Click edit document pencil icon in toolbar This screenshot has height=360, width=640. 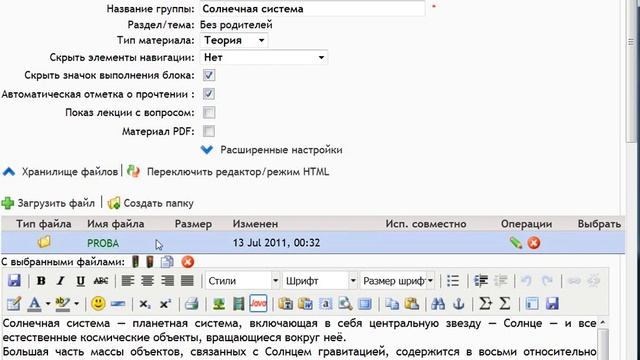click(14, 304)
